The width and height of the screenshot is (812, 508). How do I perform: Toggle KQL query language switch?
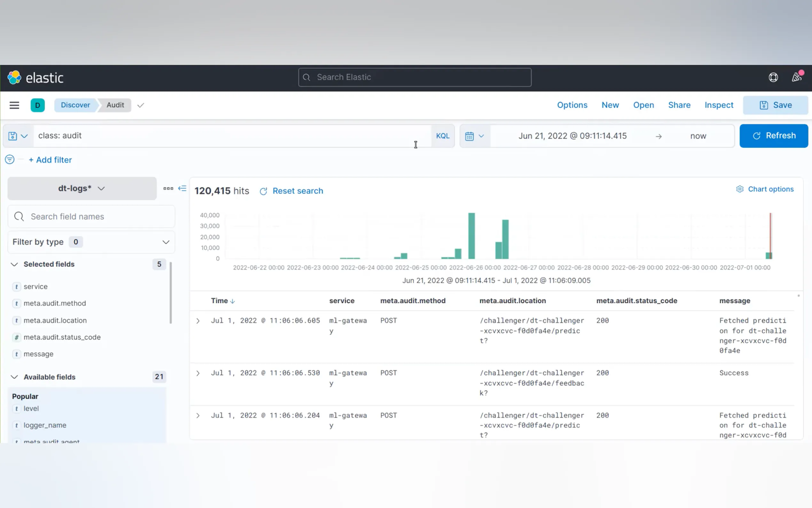(442, 136)
